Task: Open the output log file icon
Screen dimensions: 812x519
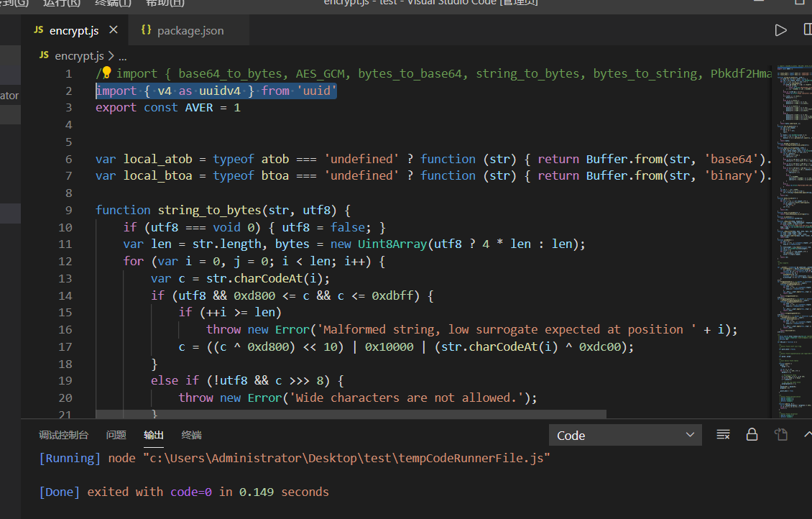Action: tap(781, 435)
